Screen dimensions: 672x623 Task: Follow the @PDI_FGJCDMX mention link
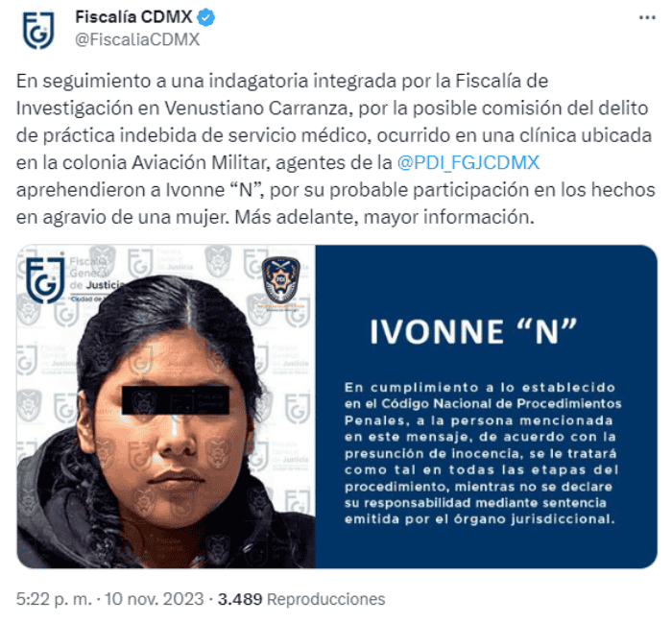(468, 163)
